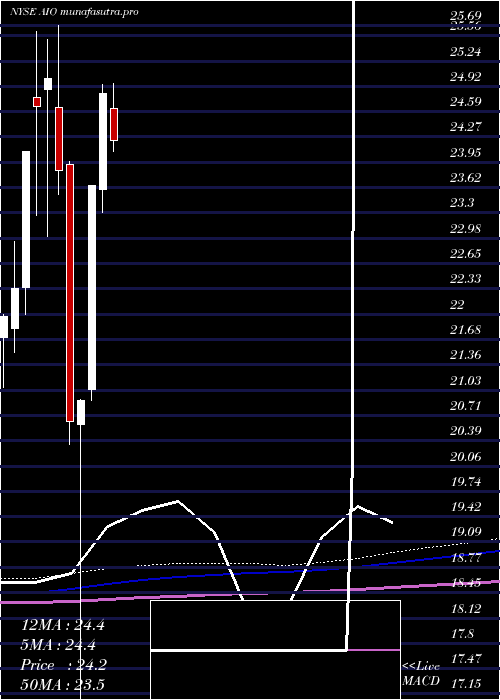Click the last red candlestick on the chart

(x=114, y=124)
